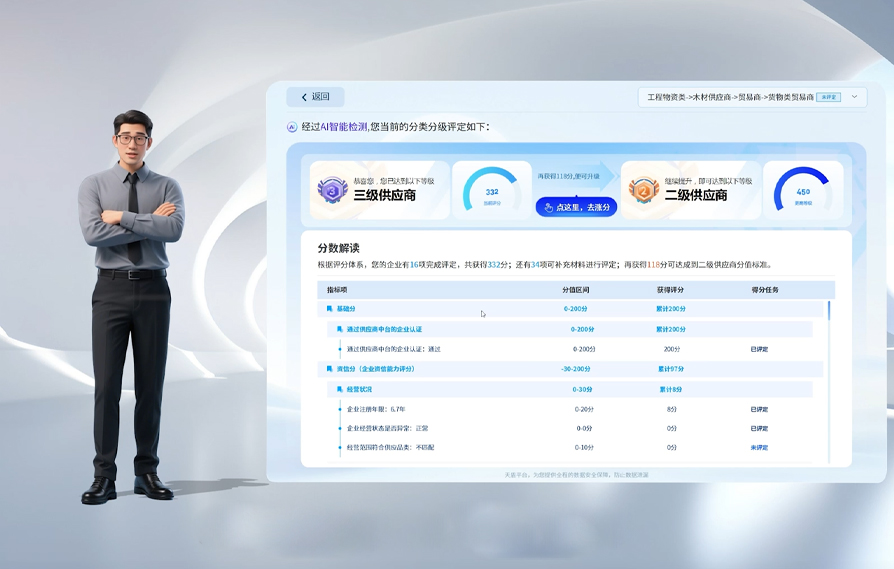Image resolution: width=894 pixels, height=569 pixels.
Task: Click flag icon beside 资信分（企业资信能力评分）
Action: pos(329,369)
